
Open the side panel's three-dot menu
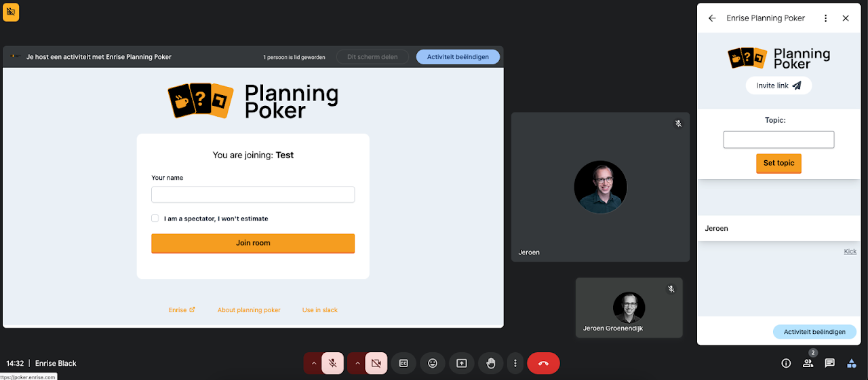coord(825,18)
